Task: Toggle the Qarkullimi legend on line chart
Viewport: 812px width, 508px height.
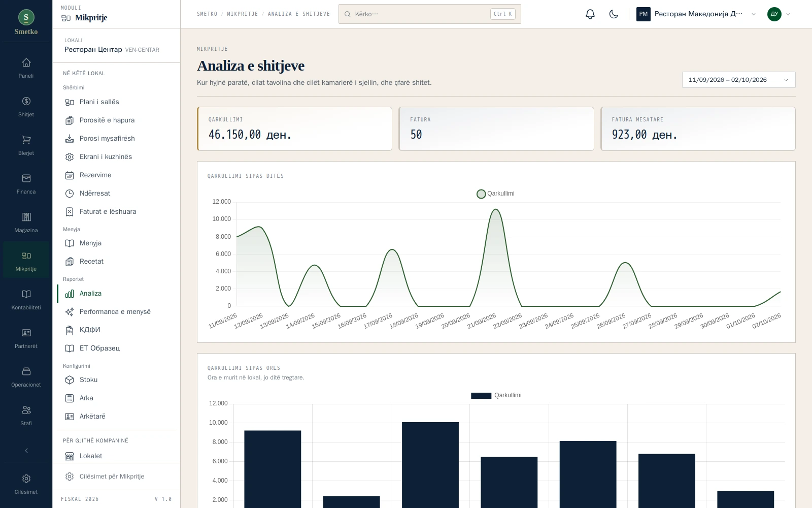Action: (x=496, y=194)
